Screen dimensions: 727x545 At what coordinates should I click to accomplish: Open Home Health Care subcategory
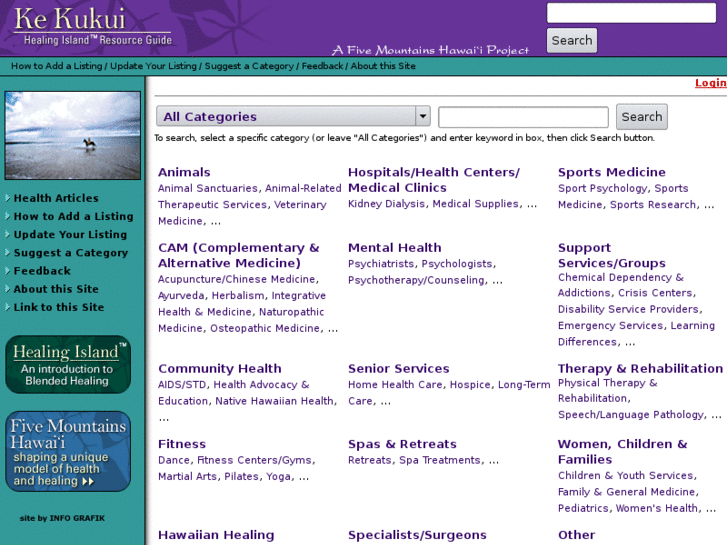point(395,385)
